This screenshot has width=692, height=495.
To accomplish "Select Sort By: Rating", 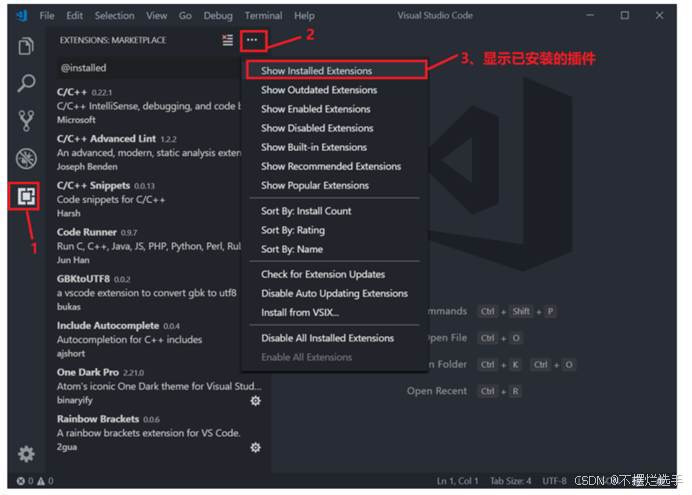I will (x=335, y=230).
